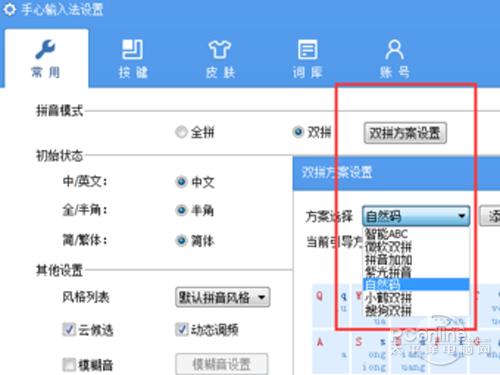Click the gear icon in title bar

pos(9,9)
